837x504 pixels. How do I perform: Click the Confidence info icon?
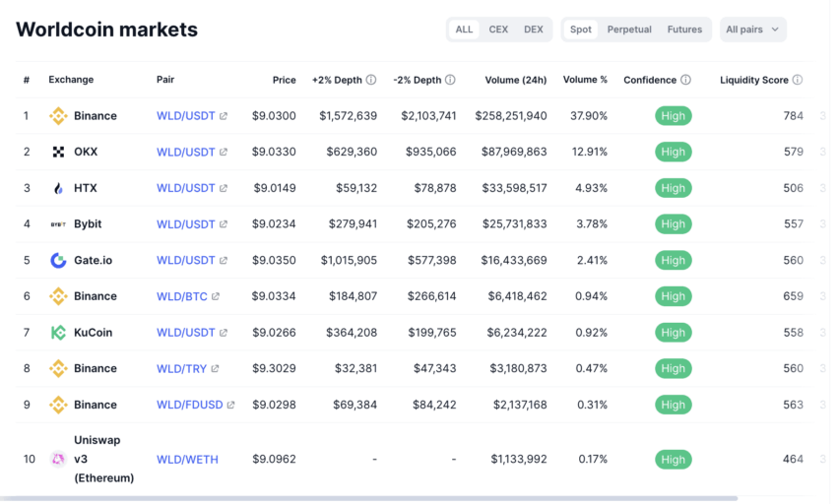[685, 80]
